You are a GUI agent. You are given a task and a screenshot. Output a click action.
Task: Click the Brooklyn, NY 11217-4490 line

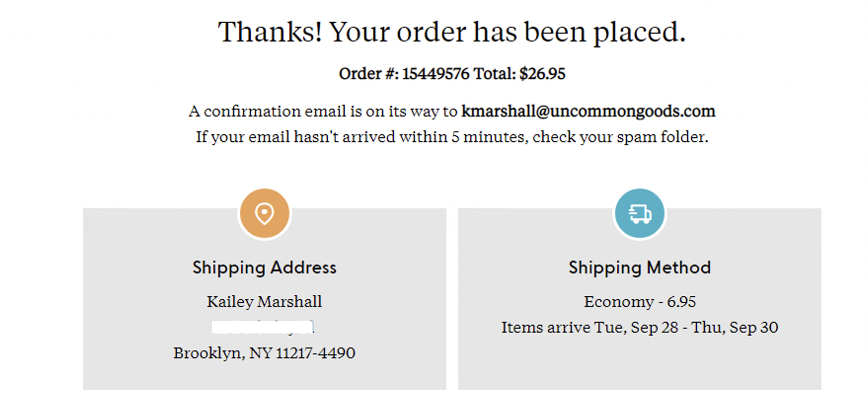pos(264,353)
